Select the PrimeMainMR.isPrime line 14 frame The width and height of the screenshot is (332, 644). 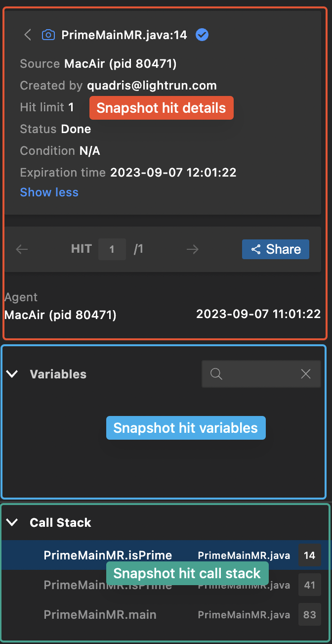pyautogui.click(x=108, y=555)
